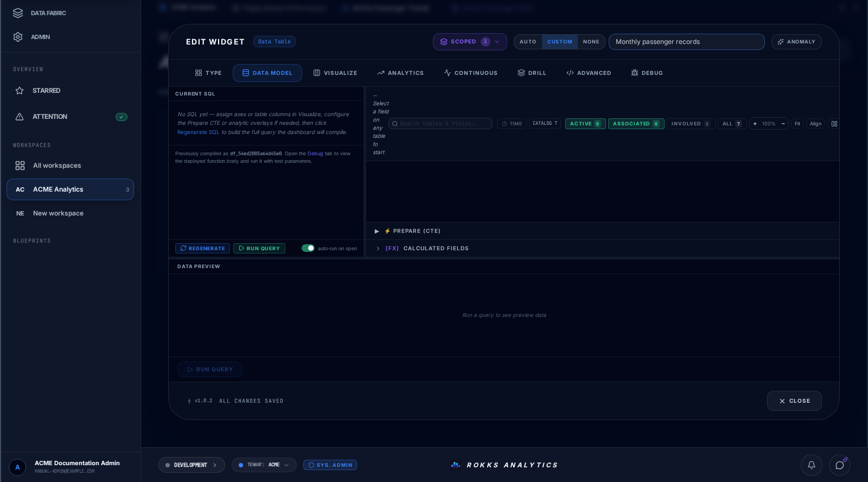The width and height of the screenshot is (868, 482).
Task: Click the ALL CHANGES SAVED status
Action: pyautogui.click(x=251, y=401)
